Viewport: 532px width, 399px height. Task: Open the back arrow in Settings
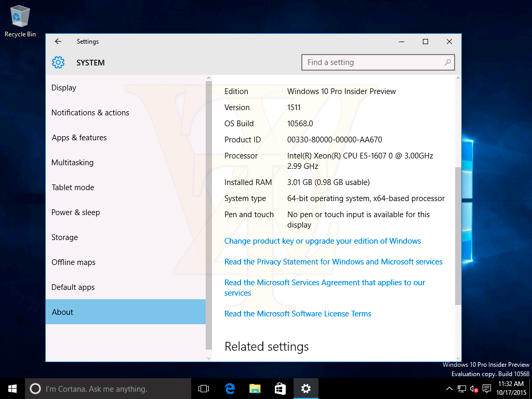tap(58, 42)
